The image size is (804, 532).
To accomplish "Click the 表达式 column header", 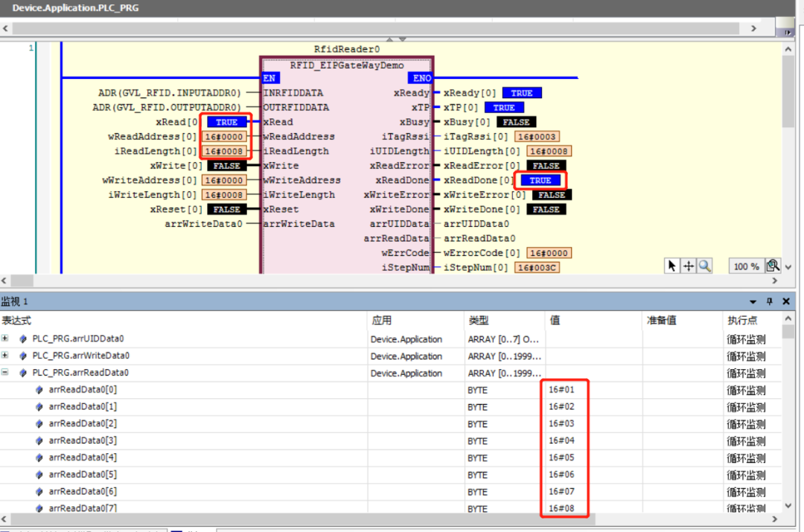I will click(x=16, y=321).
